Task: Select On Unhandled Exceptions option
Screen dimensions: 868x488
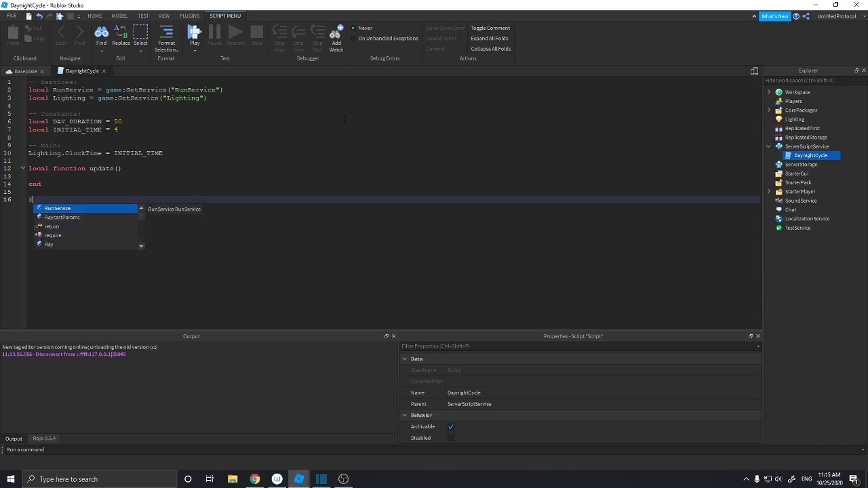Action: pyautogui.click(x=384, y=38)
